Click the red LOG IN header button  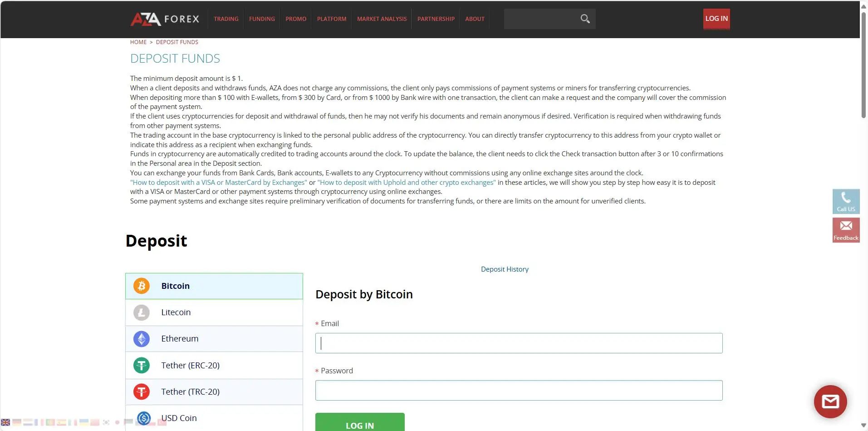[x=716, y=19]
